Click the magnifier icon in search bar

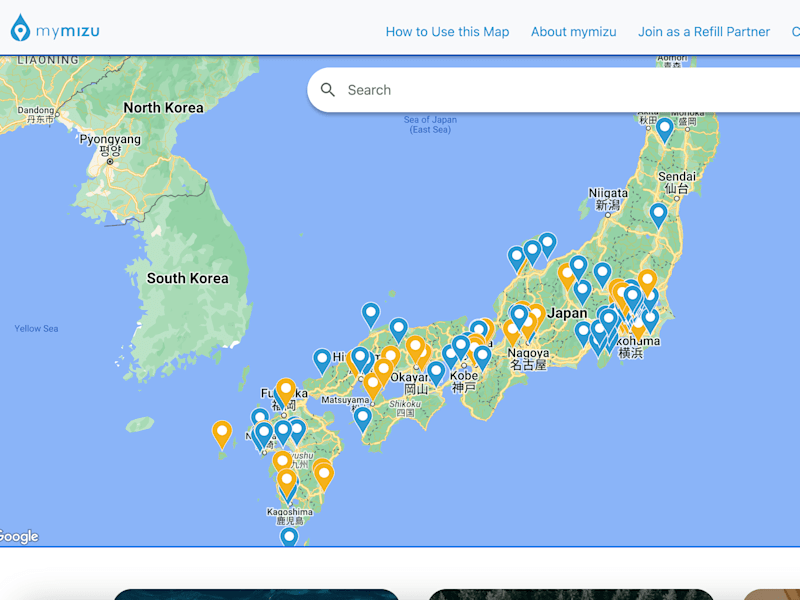coord(328,90)
